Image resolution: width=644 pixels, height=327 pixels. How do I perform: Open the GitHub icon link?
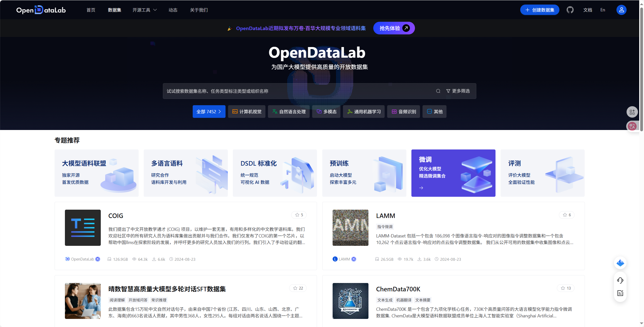tap(570, 10)
